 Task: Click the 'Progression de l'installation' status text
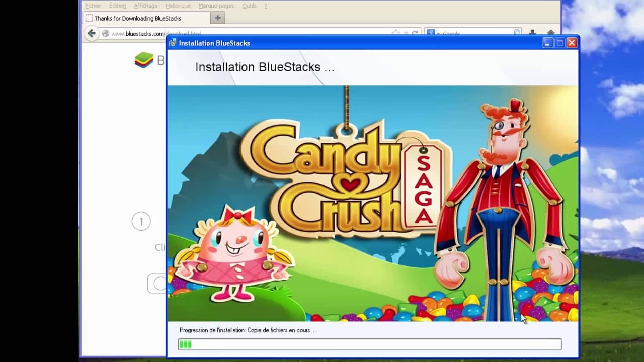coord(248,330)
